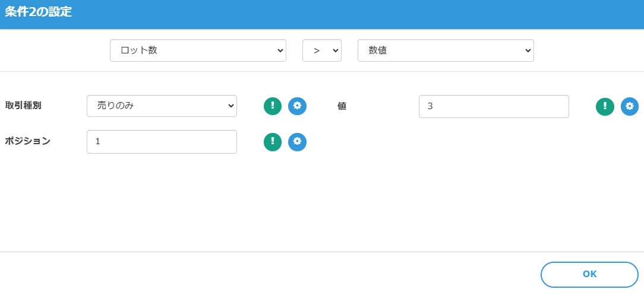Open gear settings beside 取引種別 dropdown
This screenshot has height=302, width=644.
coord(298,106)
